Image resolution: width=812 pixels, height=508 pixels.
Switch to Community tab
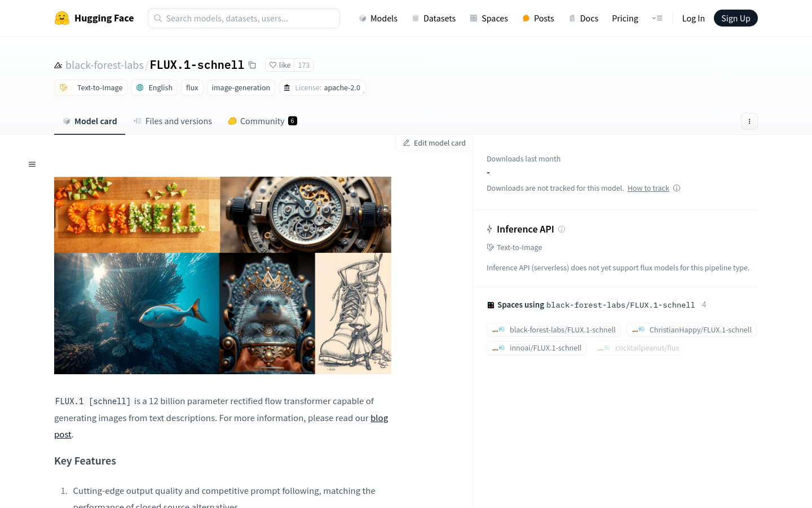[262, 121]
